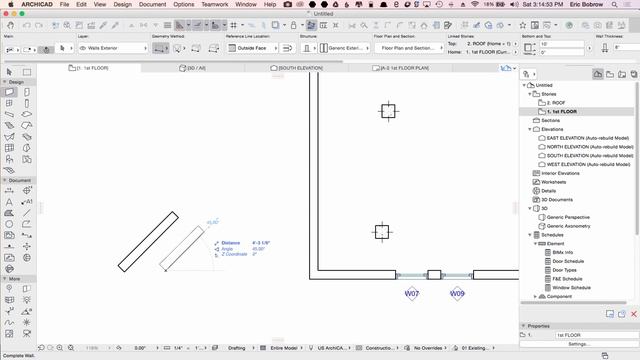Open the Floor Plan and Section dropdown

click(409, 48)
